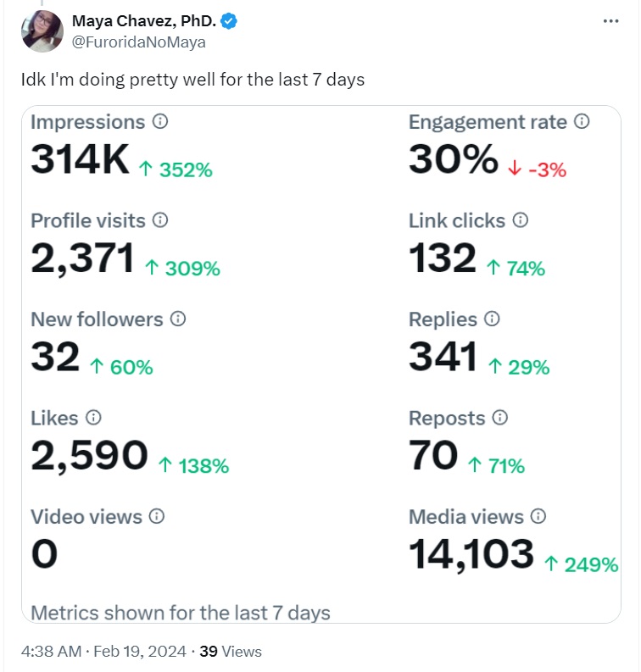The width and height of the screenshot is (641, 672).
Task: Open the three-dot more options menu
Action: [610, 22]
